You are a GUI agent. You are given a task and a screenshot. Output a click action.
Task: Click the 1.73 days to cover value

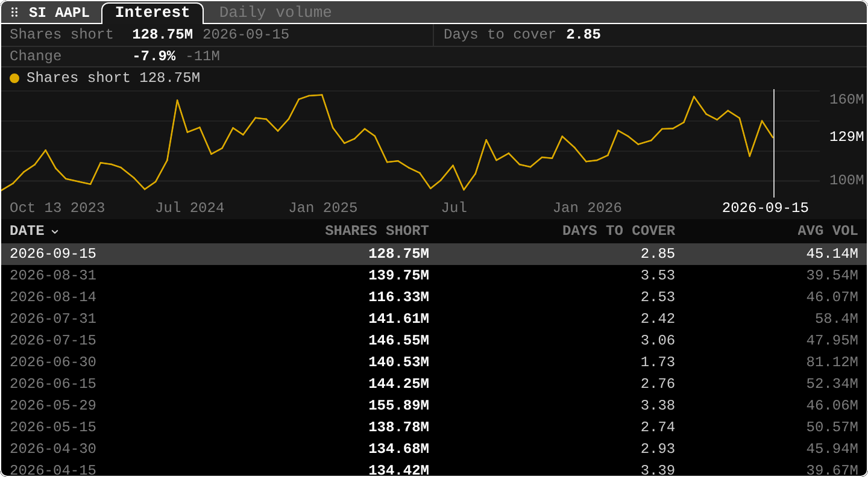point(658,362)
